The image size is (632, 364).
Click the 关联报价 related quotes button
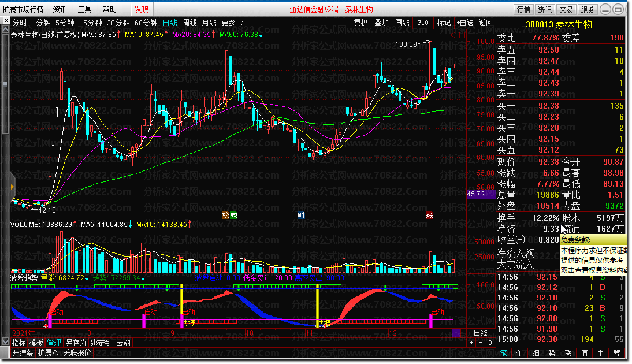click(77, 352)
